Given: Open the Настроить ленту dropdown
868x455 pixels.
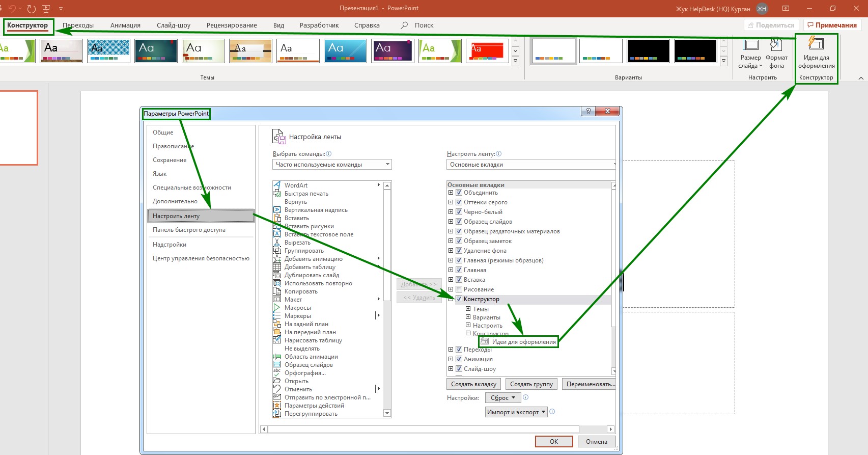Looking at the screenshot, I should [x=531, y=165].
